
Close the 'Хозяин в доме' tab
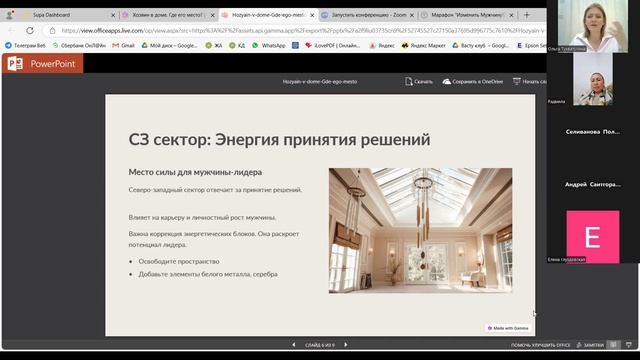pos(212,15)
